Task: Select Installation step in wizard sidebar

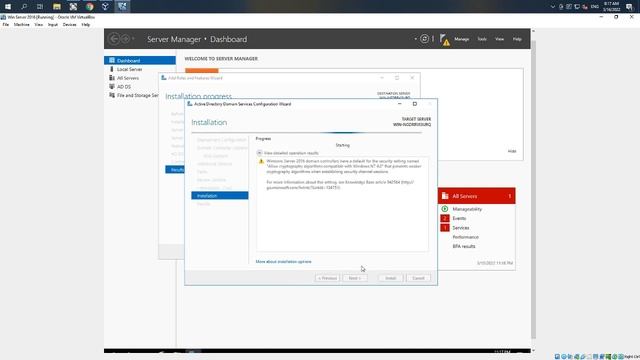Action: coord(220,196)
